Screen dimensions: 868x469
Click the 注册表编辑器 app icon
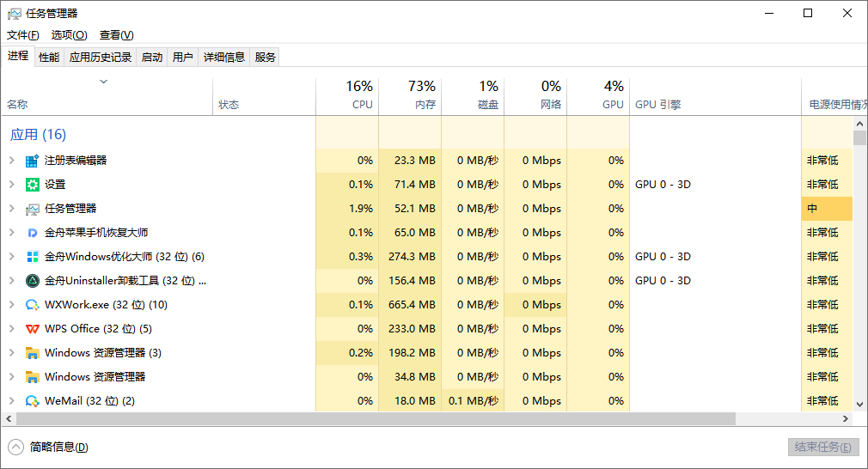[x=32, y=161]
